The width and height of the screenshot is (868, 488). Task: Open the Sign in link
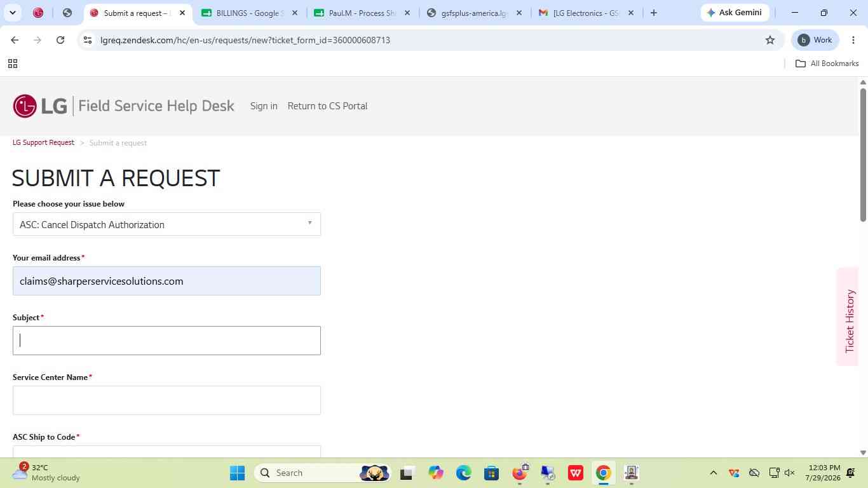[x=264, y=106]
